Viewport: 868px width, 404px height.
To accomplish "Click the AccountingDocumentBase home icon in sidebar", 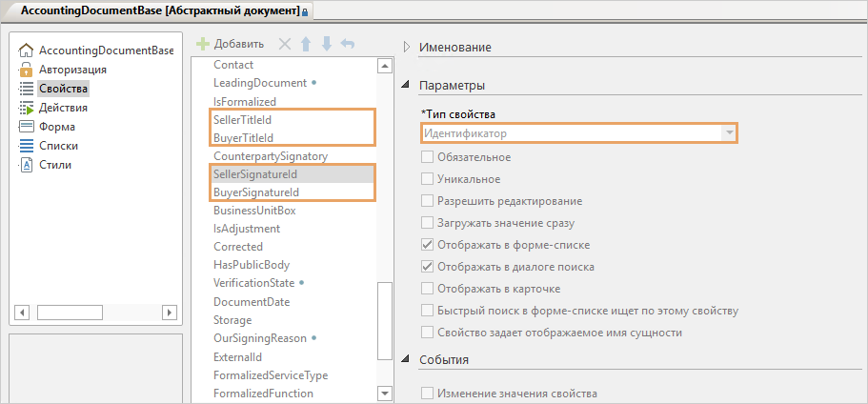I will (27, 50).
